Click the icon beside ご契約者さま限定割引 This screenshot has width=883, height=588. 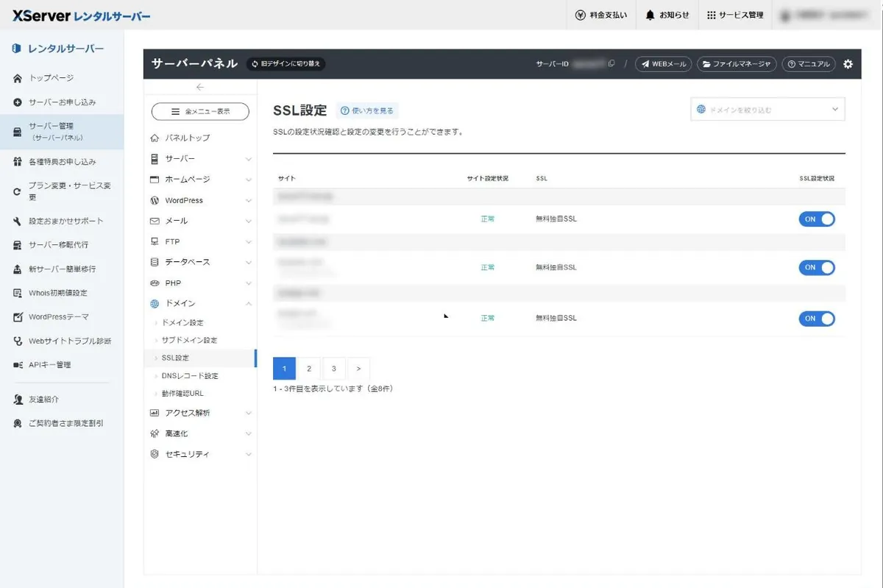[x=18, y=424]
